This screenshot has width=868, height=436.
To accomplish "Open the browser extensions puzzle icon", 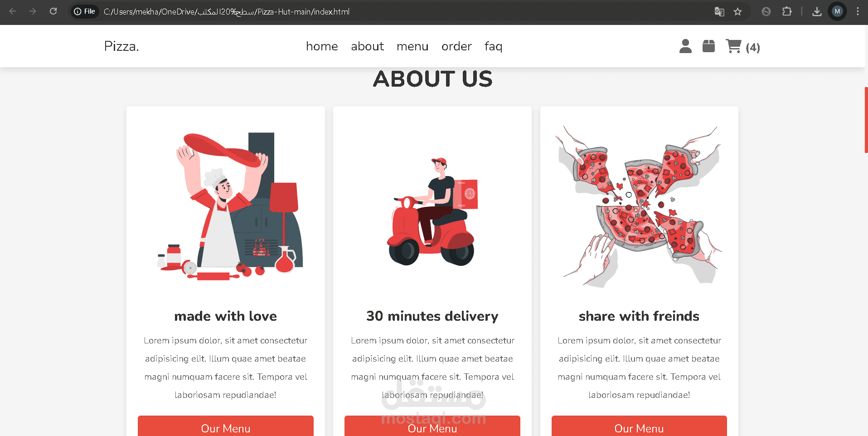I will pyautogui.click(x=787, y=11).
